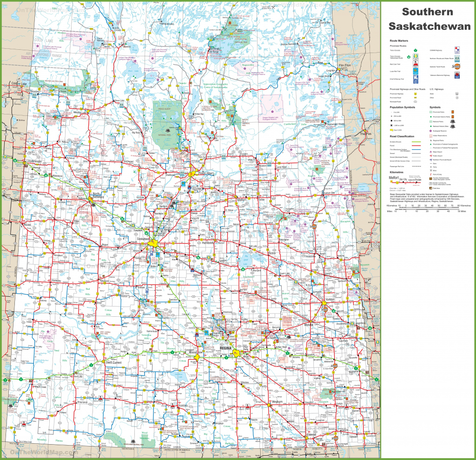The image size is (476, 460).
Task: Click the Chief Whitecap Trail route marker icon
Action: [x=415, y=79]
